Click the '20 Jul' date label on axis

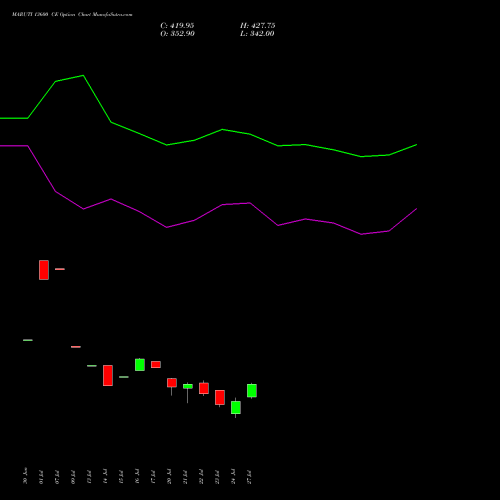pos(169,476)
